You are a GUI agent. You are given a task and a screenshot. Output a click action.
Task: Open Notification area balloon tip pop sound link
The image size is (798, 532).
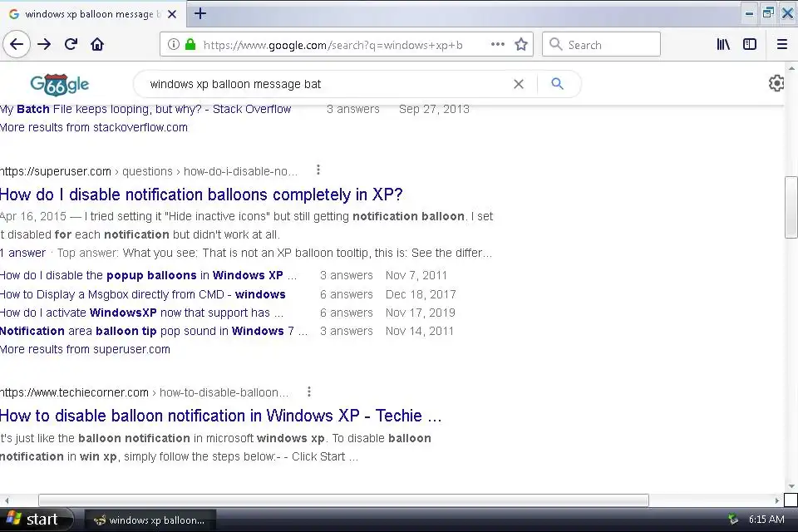154,331
